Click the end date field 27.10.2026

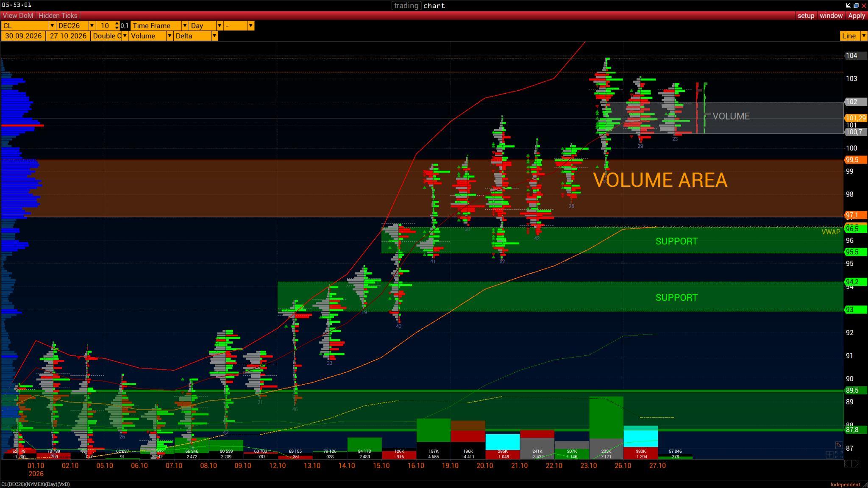coord(68,36)
